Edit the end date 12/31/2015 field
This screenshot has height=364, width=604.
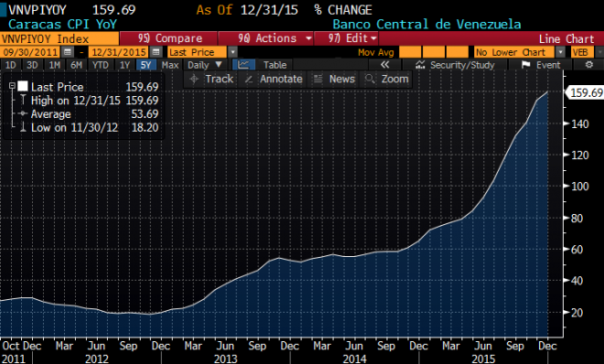(119, 52)
